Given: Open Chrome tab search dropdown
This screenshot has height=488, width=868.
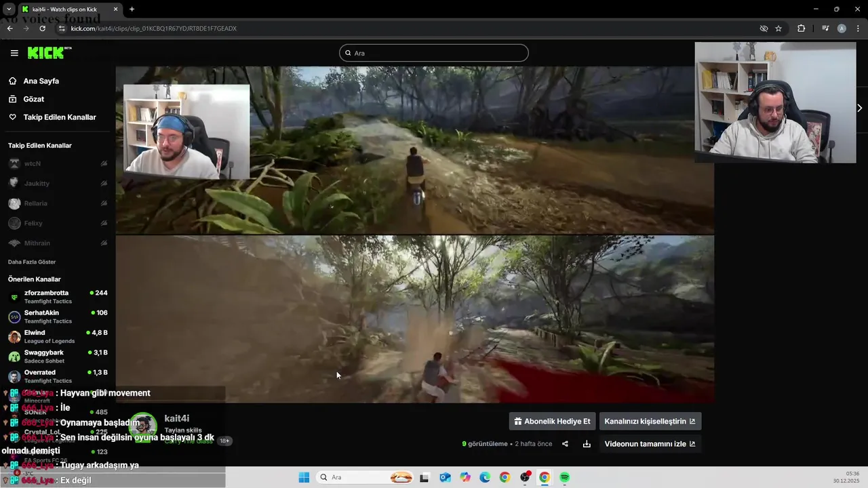Looking at the screenshot, I should pos(9,9).
